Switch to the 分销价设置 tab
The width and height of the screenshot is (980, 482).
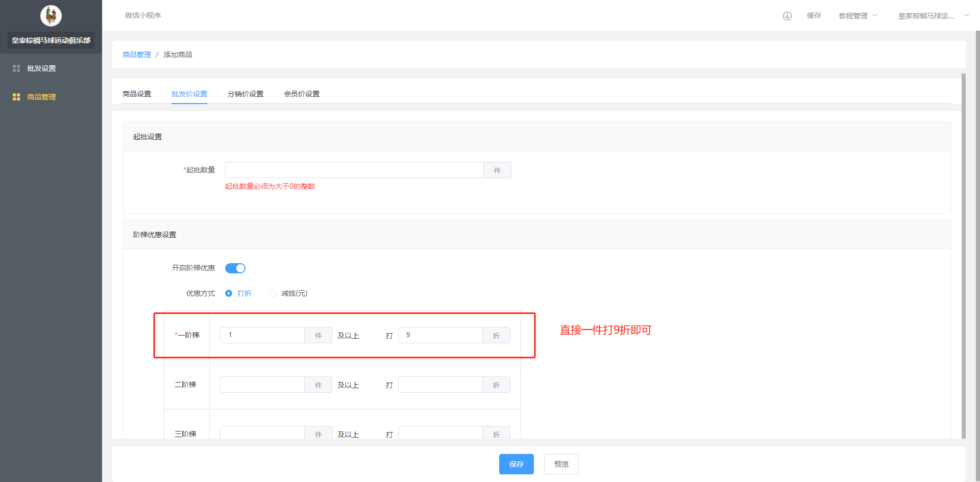coord(246,94)
